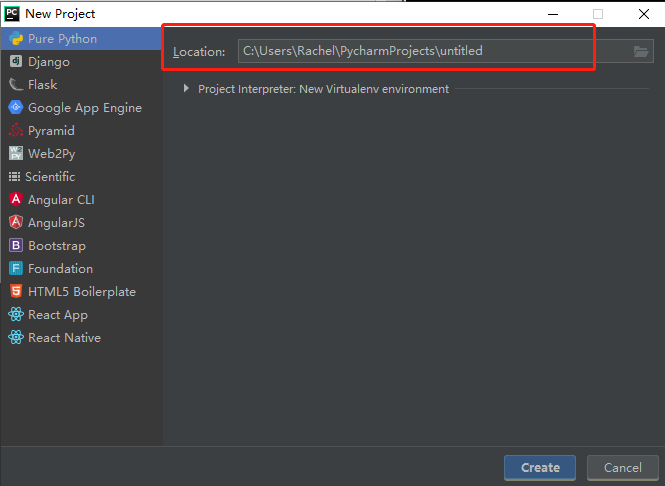This screenshot has width=665, height=486.
Task: Select the Pure Python label
Action: (x=62, y=39)
